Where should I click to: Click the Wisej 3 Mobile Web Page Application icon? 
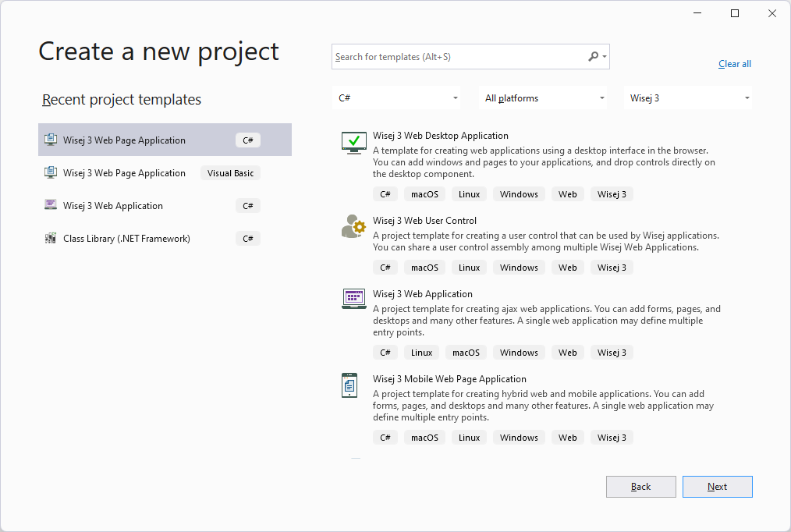(349, 385)
